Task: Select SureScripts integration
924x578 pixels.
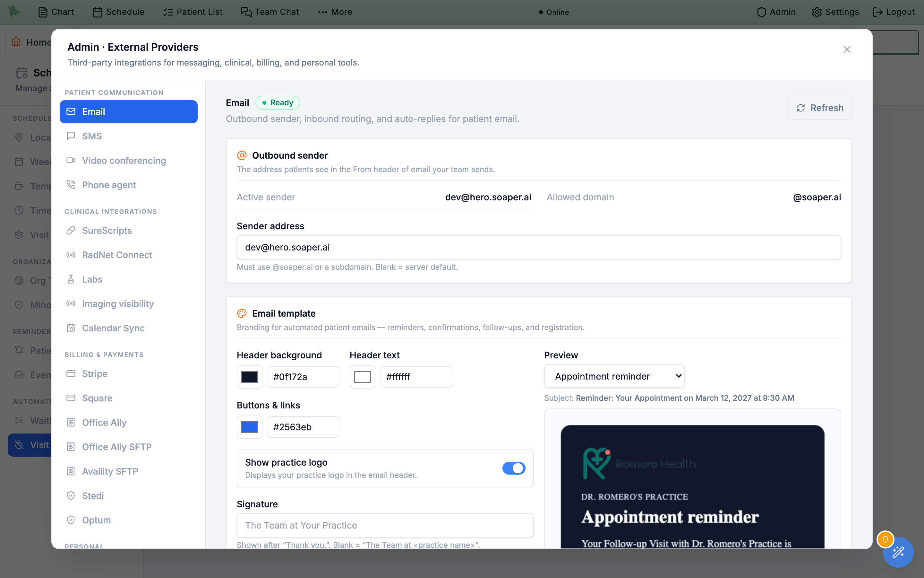Action: pyautogui.click(x=128, y=231)
